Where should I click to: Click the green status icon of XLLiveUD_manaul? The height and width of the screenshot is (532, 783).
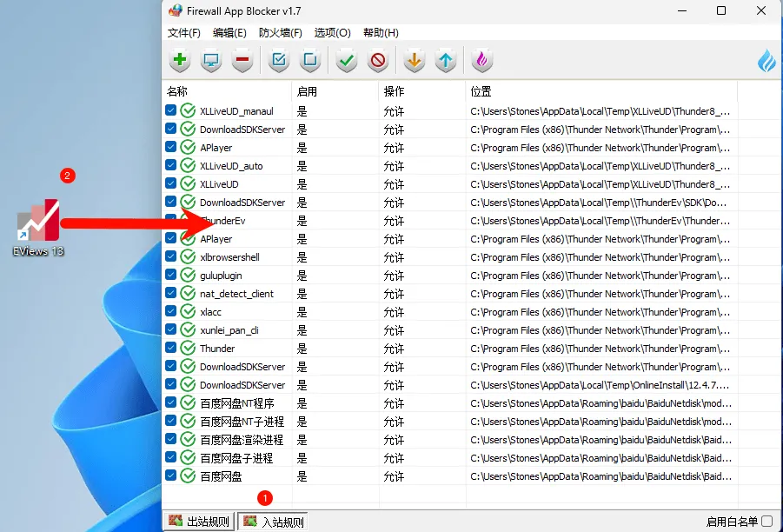(188, 110)
